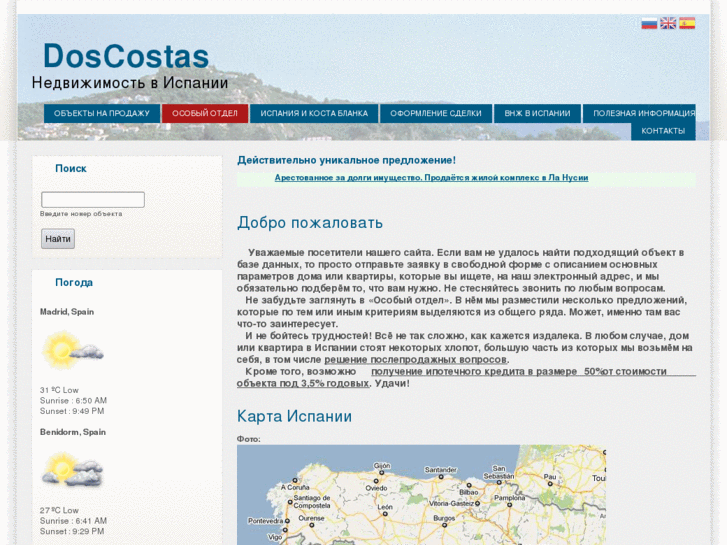727x545 pixels.
Task: Open the DosCostas site logo
Action: (x=126, y=57)
